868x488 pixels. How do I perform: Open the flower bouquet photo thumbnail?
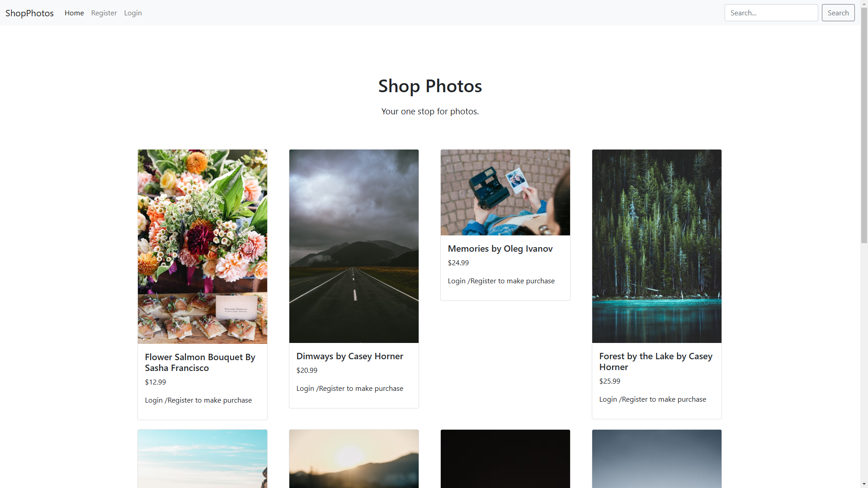click(202, 246)
